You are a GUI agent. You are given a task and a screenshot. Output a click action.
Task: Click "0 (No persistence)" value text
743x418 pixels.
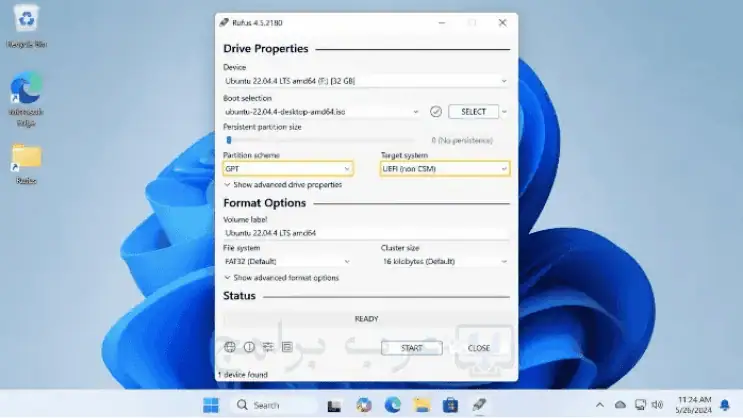462,140
